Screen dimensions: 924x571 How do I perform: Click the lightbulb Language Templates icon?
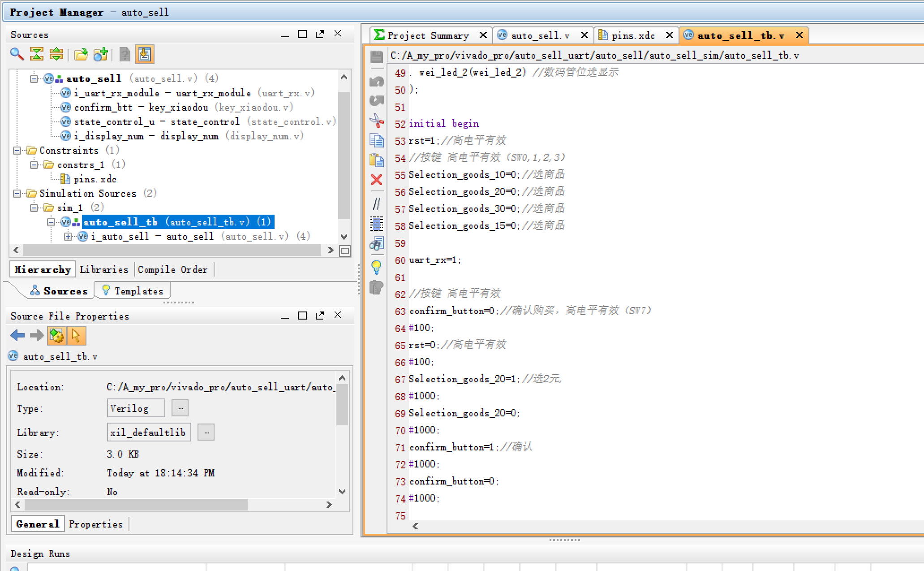click(x=377, y=268)
